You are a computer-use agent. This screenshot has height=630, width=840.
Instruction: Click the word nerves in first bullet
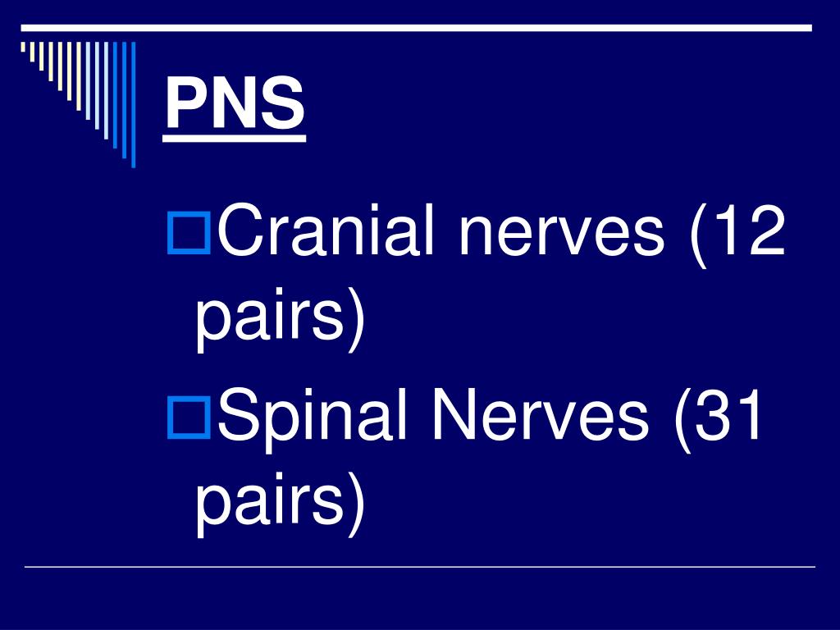[x=562, y=235]
